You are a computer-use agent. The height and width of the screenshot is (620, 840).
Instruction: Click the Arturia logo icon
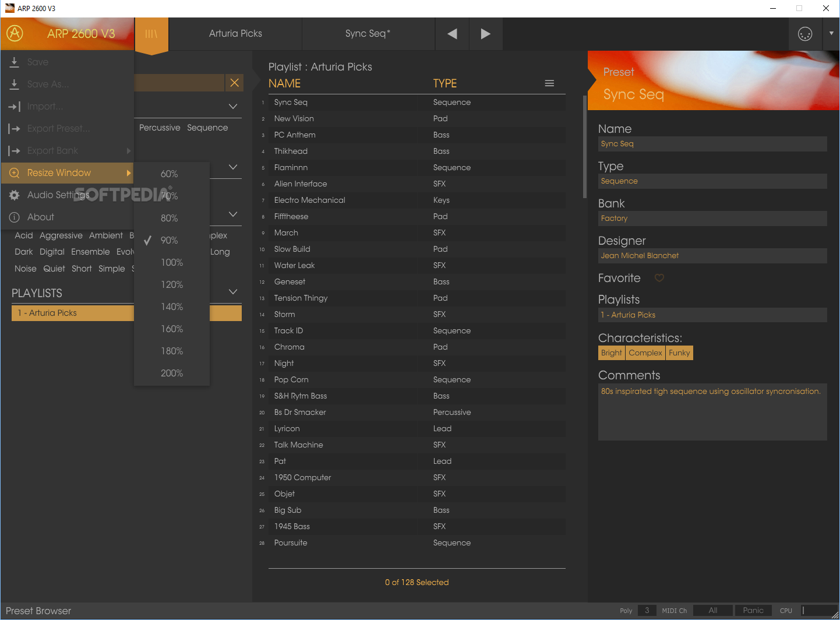click(15, 33)
